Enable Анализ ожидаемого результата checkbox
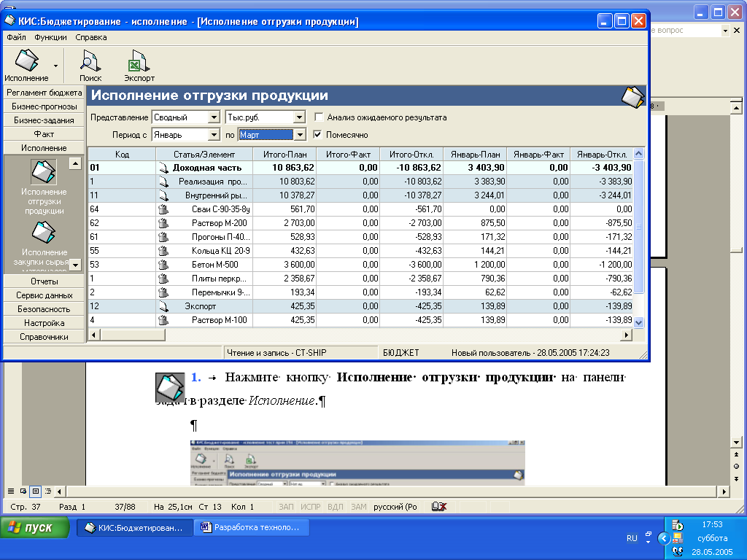 pyautogui.click(x=319, y=117)
